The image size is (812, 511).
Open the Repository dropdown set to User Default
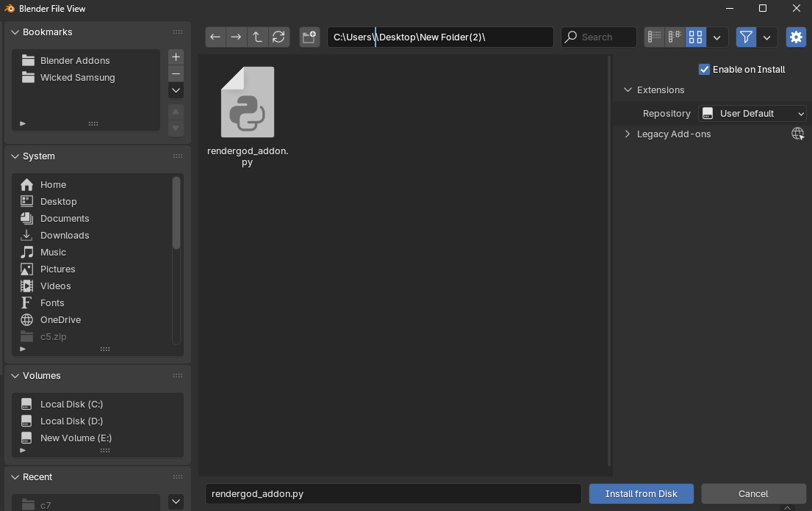(x=752, y=113)
